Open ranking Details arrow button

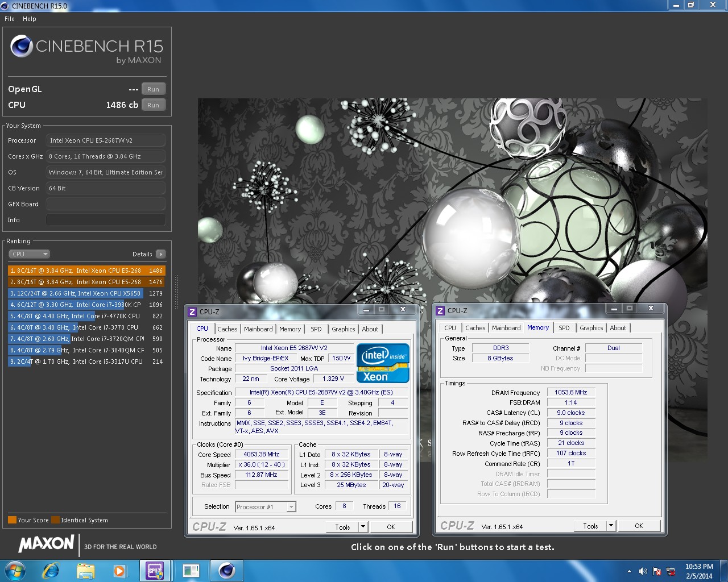(161, 254)
